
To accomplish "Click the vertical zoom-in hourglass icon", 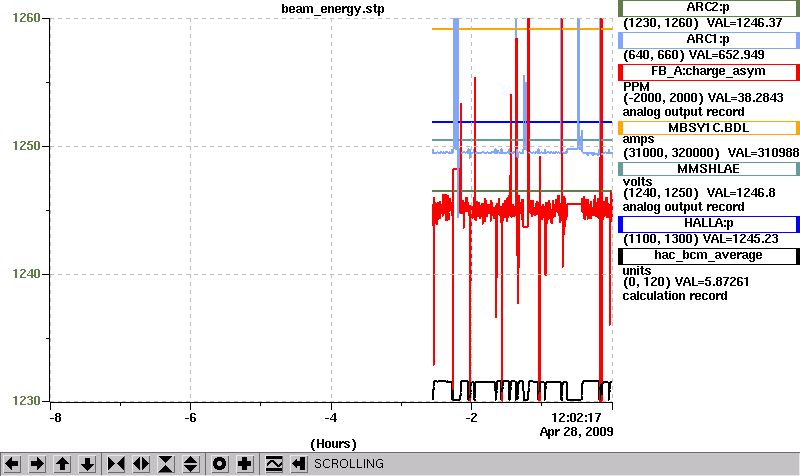I will click(x=166, y=464).
